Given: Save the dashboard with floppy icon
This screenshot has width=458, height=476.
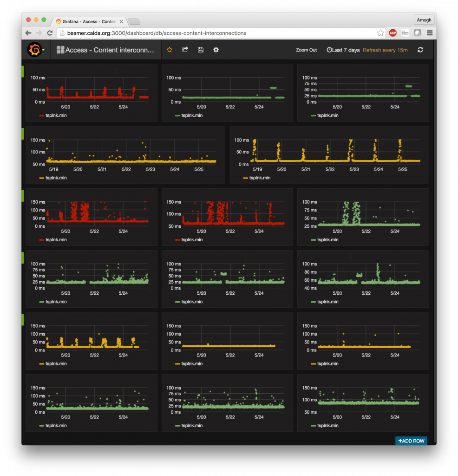Looking at the screenshot, I should [x=201, y=50].
